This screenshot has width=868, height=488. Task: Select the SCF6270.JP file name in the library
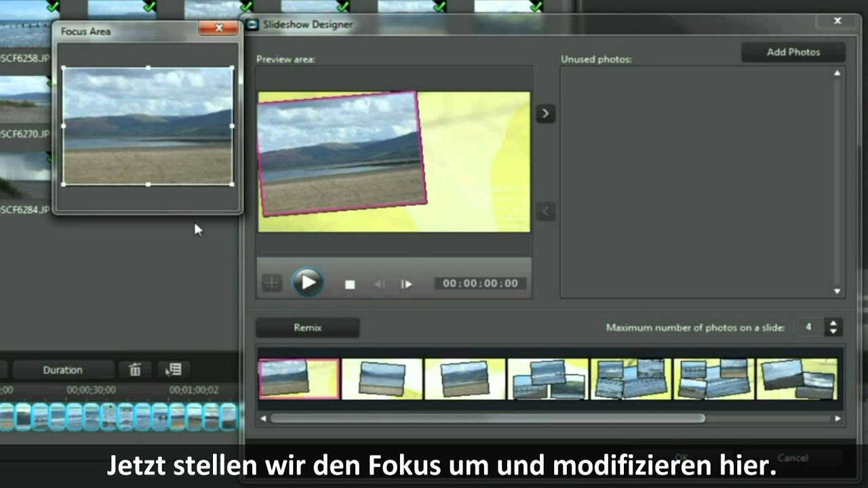click(25, 134)
